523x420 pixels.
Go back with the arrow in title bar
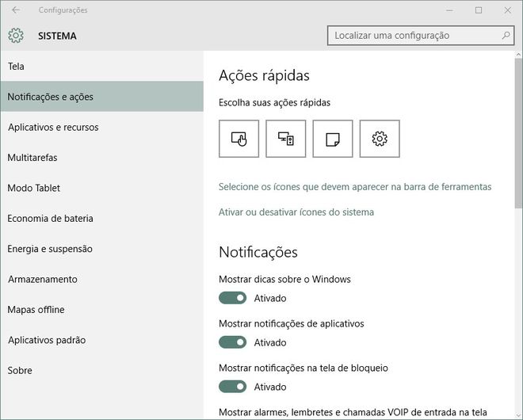coord(16,10)
